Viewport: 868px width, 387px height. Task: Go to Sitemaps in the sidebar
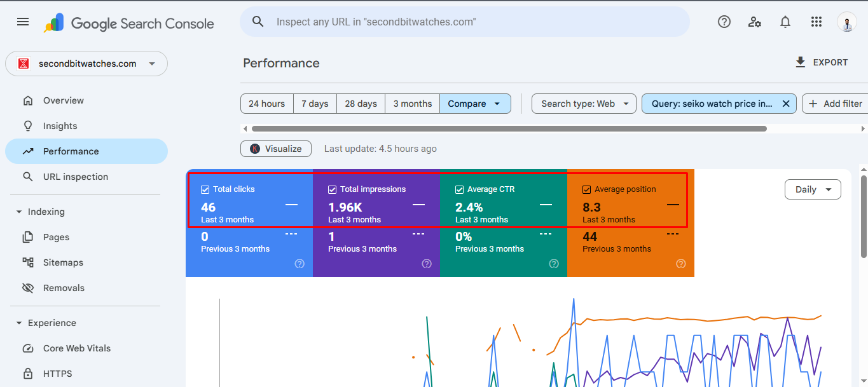pyautogui.click(x=63, y=262)
